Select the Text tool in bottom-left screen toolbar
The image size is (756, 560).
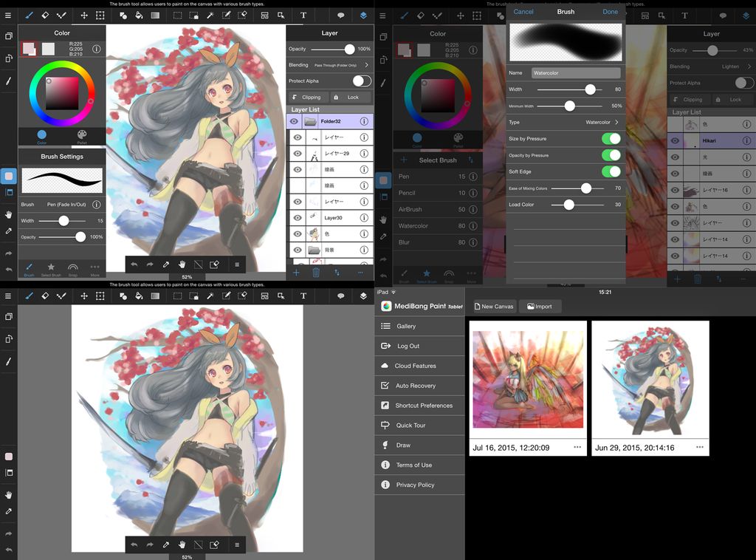(x=303, y=296)
